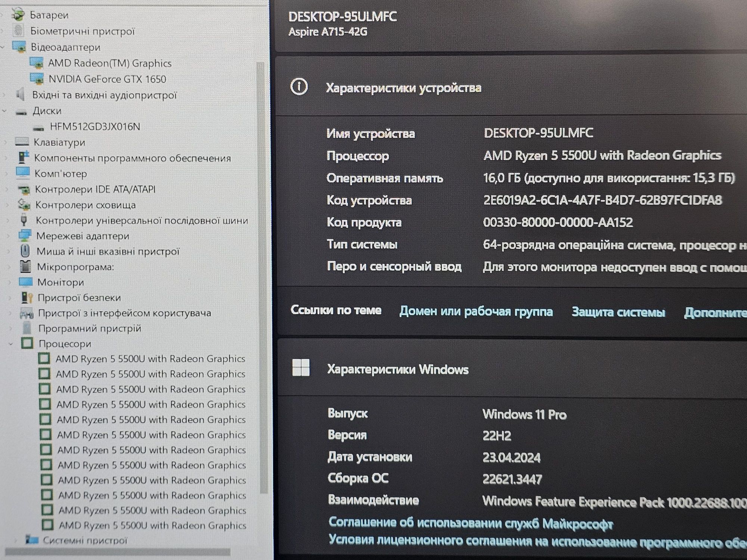
Task: Click the Aspire A715-42G model text
Action: (x=328, y=32)
